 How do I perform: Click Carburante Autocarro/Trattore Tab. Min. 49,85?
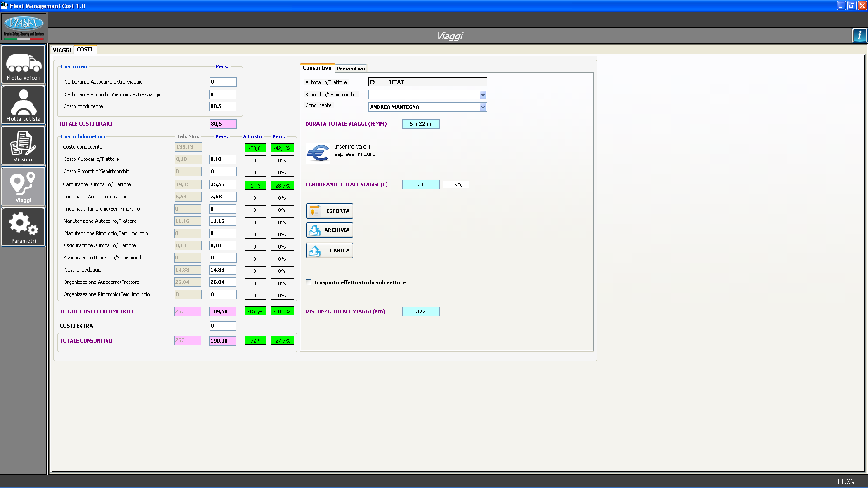pos(188,184)
